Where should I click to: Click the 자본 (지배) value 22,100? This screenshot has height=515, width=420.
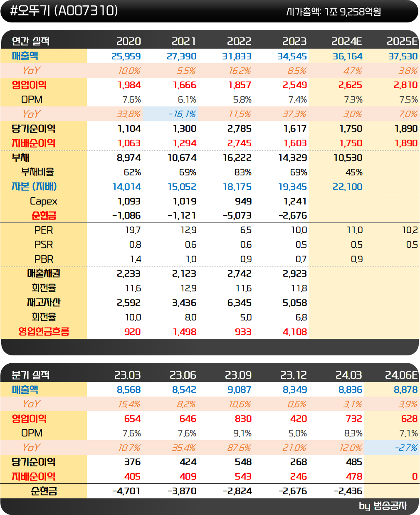347,187
